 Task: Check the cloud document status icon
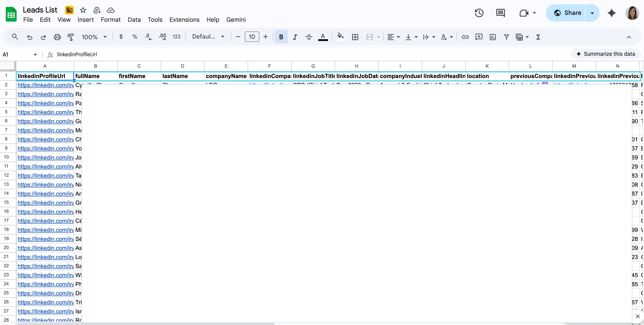[110, 10]
